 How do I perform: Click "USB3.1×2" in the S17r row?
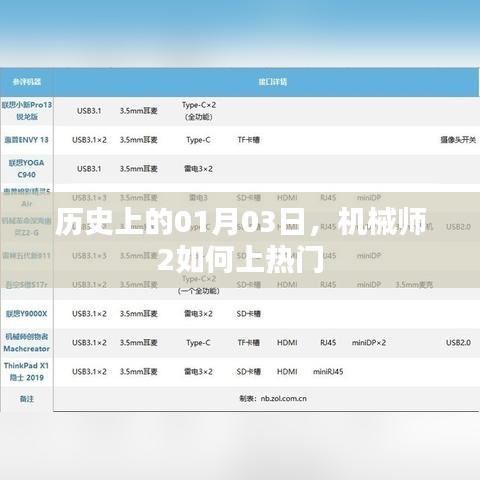click(x=89, y=285)
